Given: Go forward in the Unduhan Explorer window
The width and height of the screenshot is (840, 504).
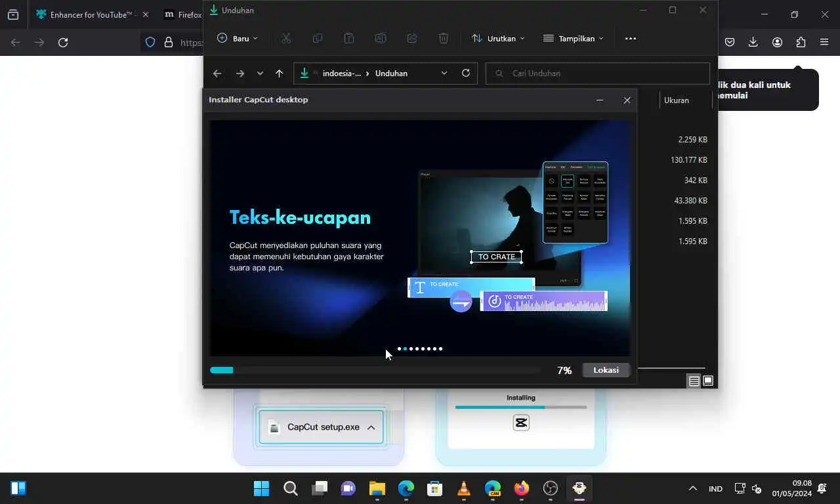Looking at the screenshot, I should click(x=240, y=73).
